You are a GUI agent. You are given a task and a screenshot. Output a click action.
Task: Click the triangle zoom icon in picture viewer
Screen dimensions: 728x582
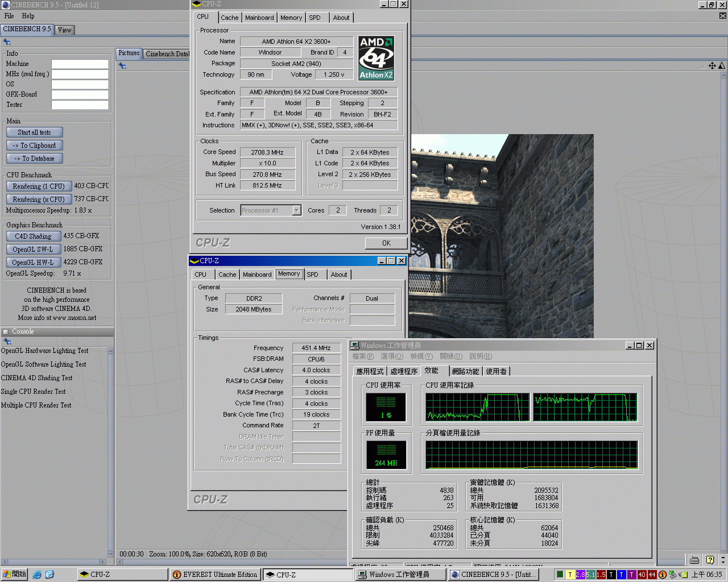click(x=722, y=65)
